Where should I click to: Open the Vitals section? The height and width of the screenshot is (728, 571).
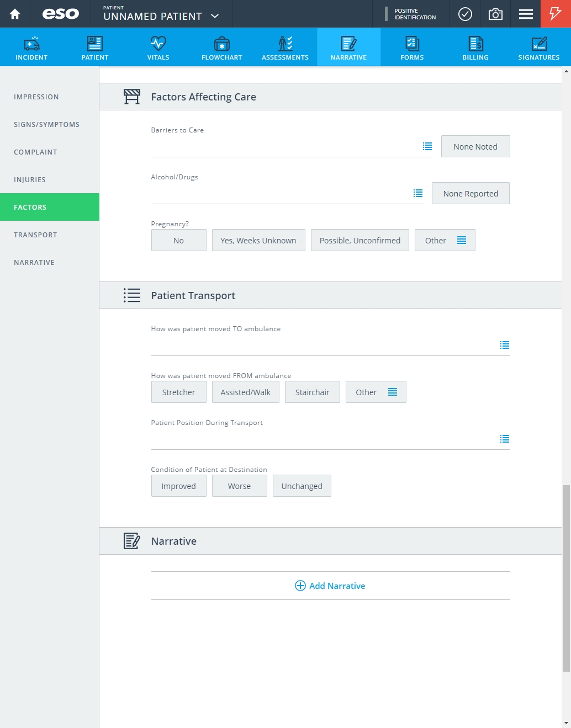pos(158,47)
